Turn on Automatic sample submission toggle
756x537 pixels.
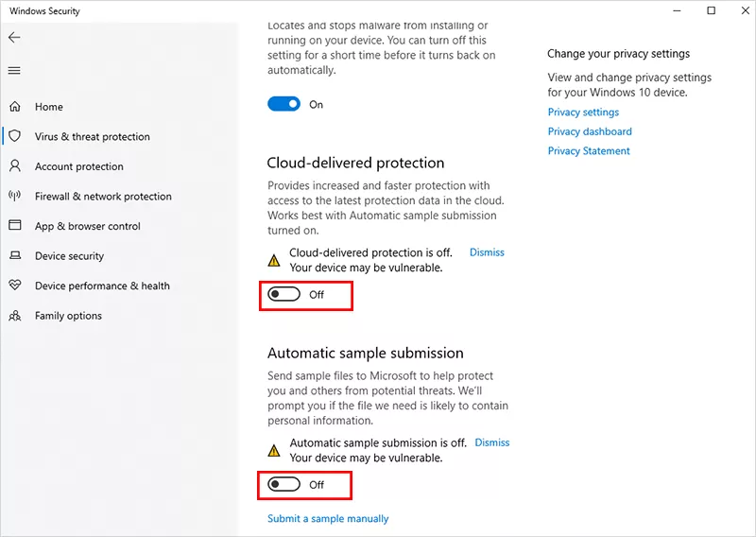coord(283,485)
